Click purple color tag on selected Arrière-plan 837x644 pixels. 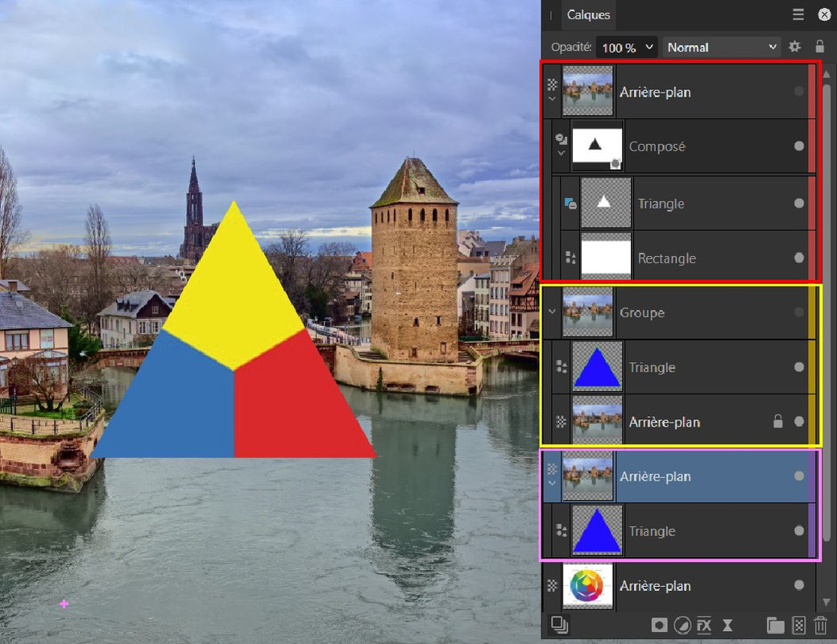pos(812,476)
